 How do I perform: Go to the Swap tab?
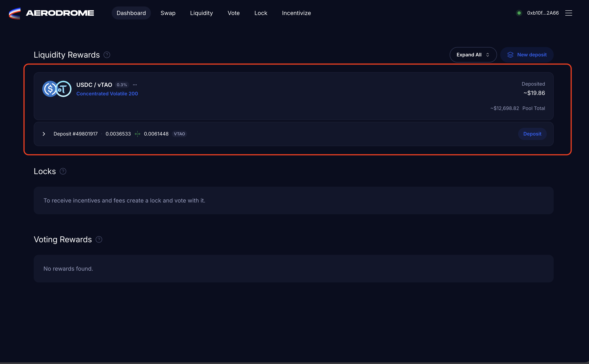168,13
